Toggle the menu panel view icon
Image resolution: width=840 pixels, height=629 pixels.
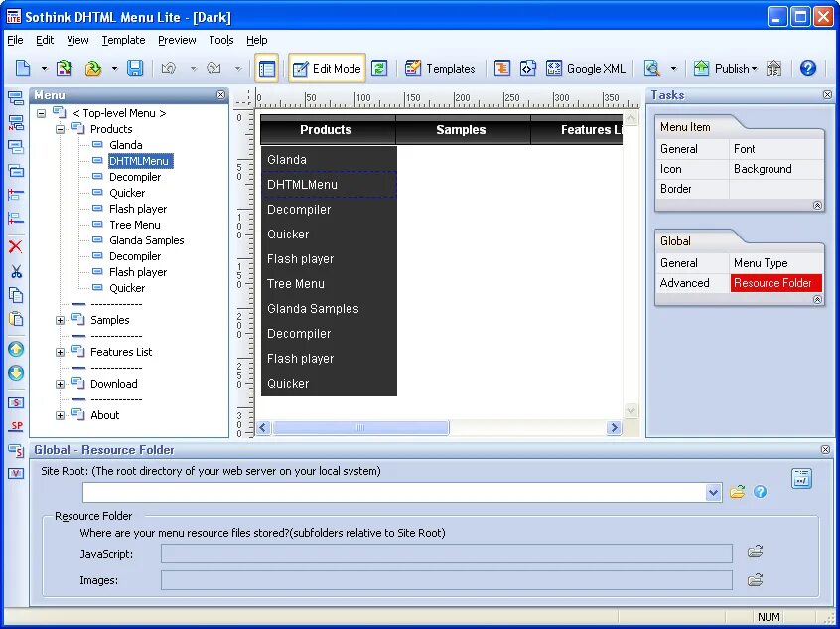pos(266,69)
